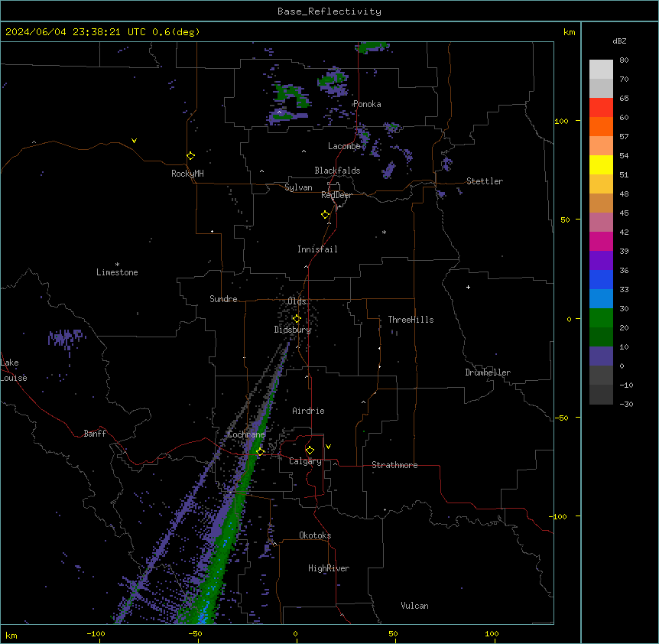This screenshot has height=644, width=659.
Task: Click the Base_Reflectivity title
Action: (329, 11)
